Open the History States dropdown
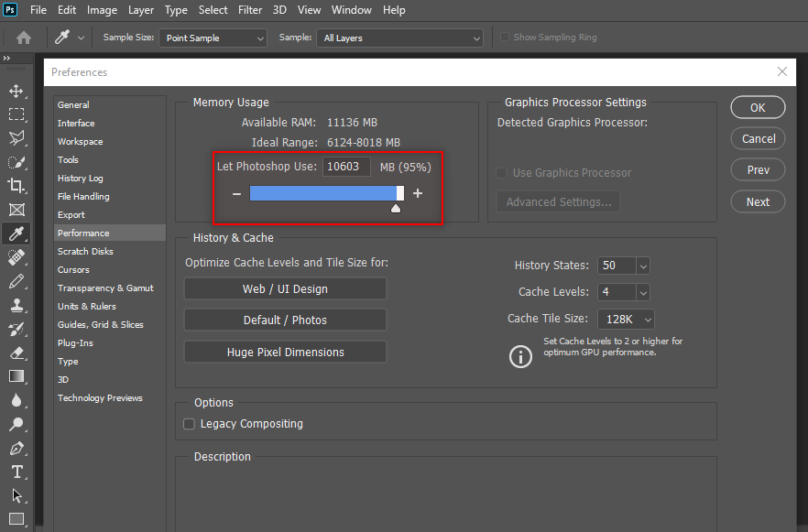The image size is (808, 532). pos(643,266)
